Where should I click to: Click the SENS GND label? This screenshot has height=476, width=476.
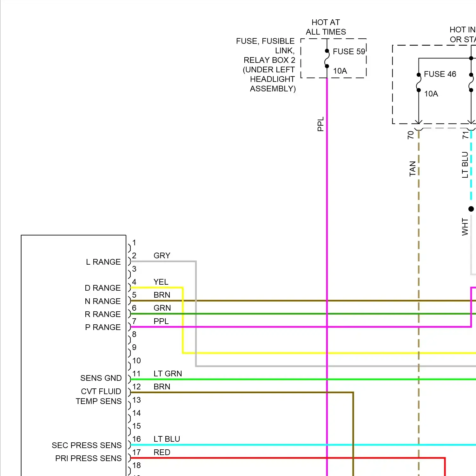pyautogui.click(x=101, y=378)
